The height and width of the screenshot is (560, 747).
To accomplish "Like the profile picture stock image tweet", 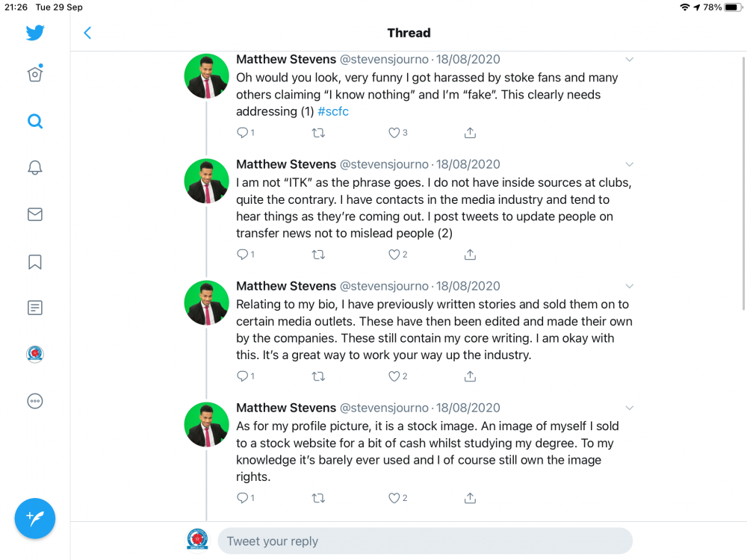I will click(x=394, y=498).
